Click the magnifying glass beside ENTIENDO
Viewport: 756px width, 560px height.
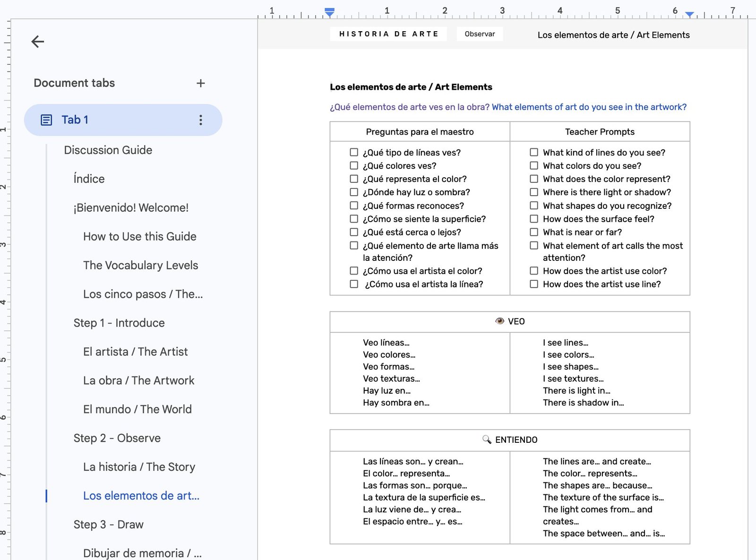click(487, 439)
